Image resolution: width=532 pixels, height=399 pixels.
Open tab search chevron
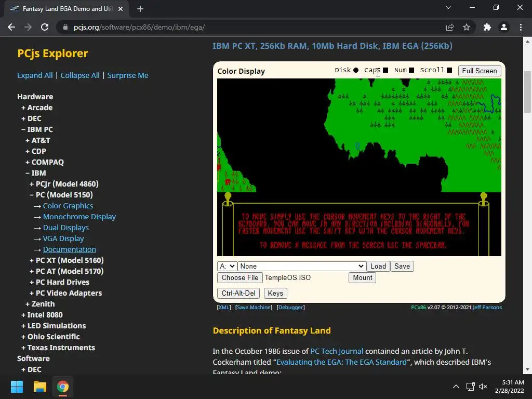pos(448,7)
